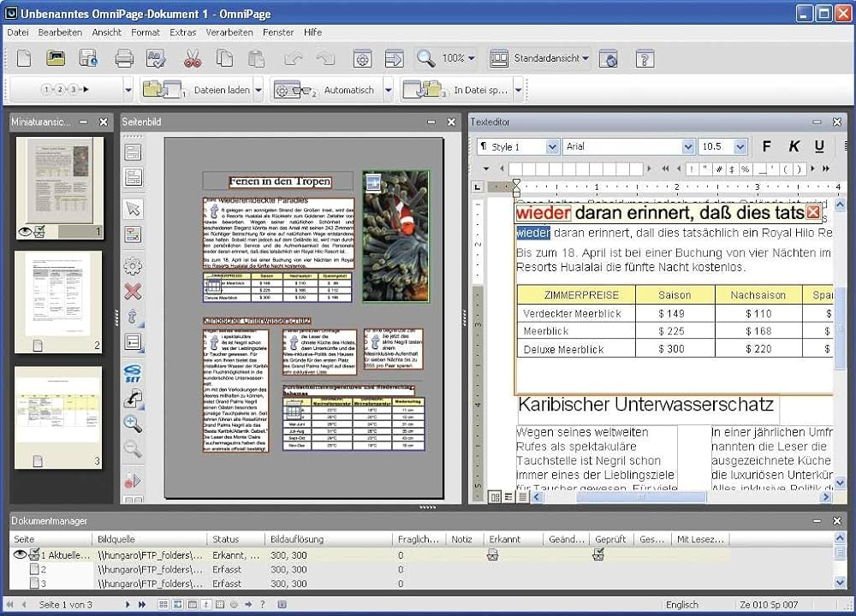The width and height of the screenshot is (856, 616).
Task: Open the 10.5 font size dropdown
Action: [x=740, y=147]
